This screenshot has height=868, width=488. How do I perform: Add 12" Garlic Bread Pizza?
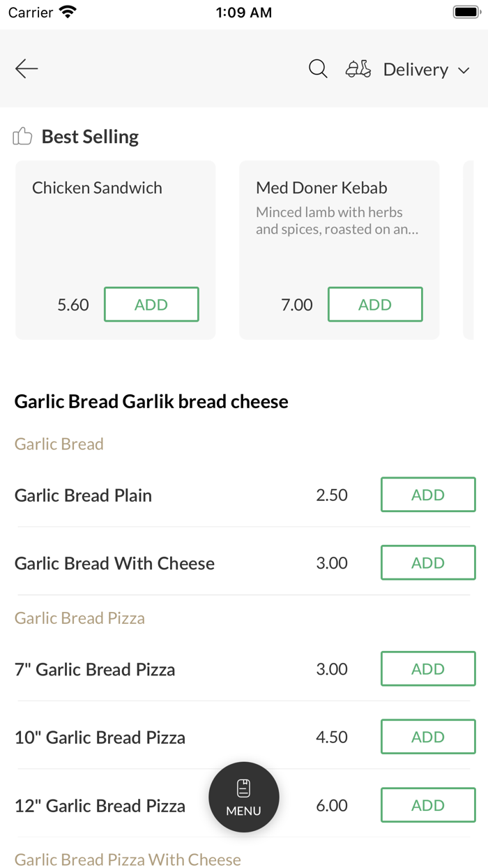[x=428, y=805]
